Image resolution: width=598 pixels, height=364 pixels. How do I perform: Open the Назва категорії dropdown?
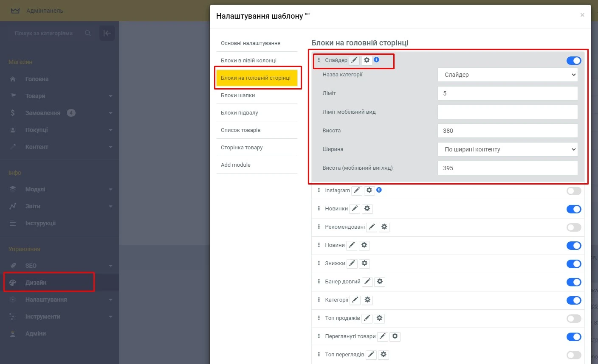tap(508, 74)
